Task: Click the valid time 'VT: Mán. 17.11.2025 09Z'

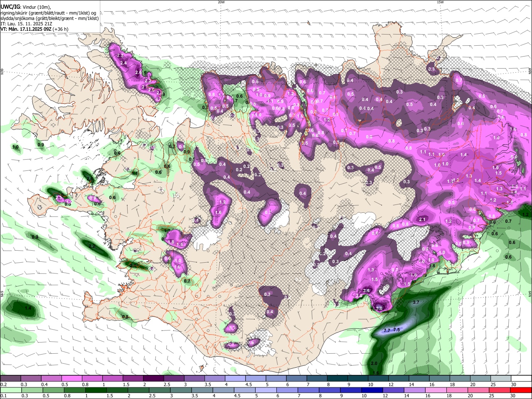Action: click(26, 29)
